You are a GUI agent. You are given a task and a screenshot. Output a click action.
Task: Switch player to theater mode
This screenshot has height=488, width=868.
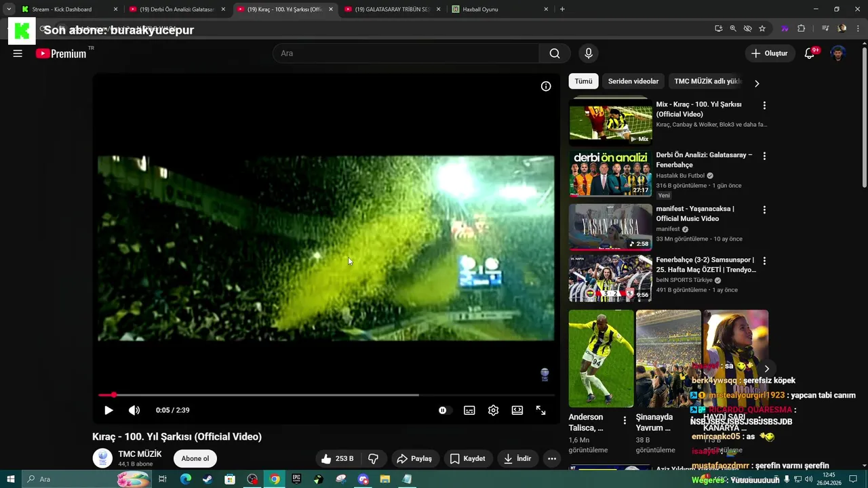click(517, 410)
